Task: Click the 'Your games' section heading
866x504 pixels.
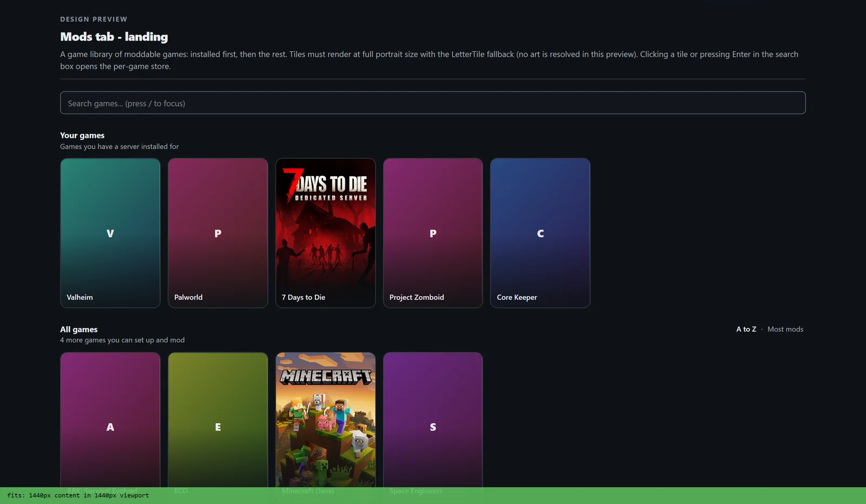Action: coord(82,135)
